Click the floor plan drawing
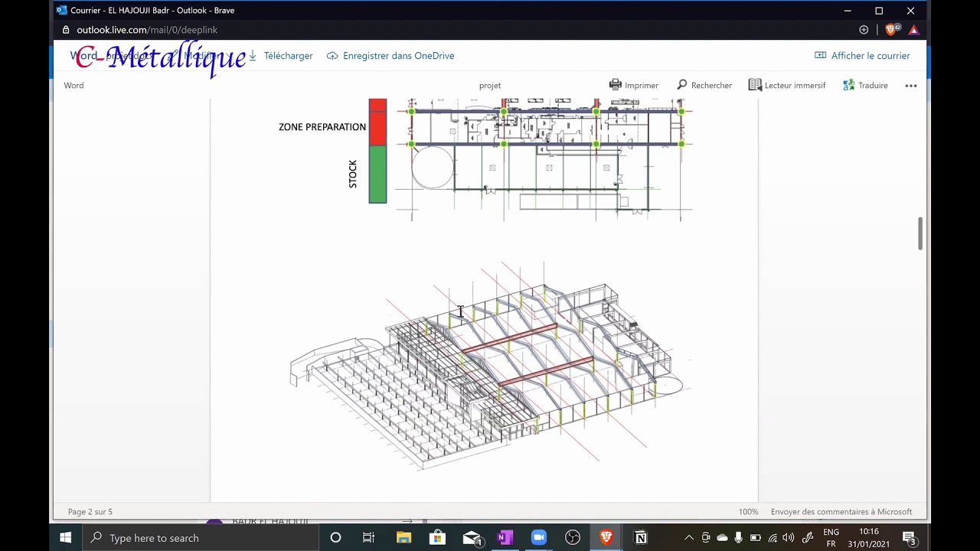The width and height of the screenshot is (980, 551). click(545, 159)
